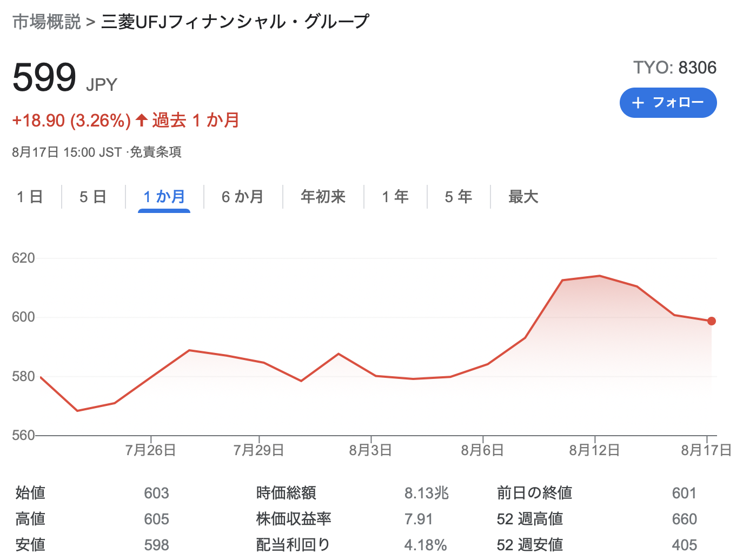The width and height of the screenshot is (743, 560).
Task: Click the 600 y-axis value
Action: click(x=23, y=317)
